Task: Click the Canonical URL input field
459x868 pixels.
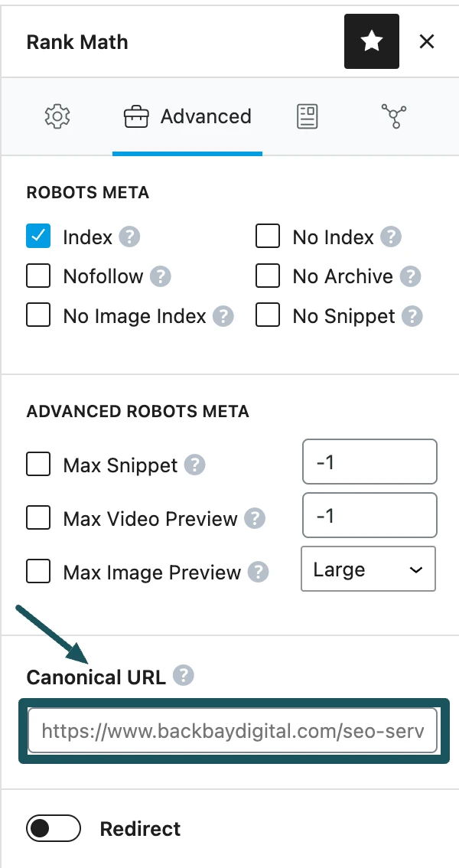Action: [x=233, y=731]
